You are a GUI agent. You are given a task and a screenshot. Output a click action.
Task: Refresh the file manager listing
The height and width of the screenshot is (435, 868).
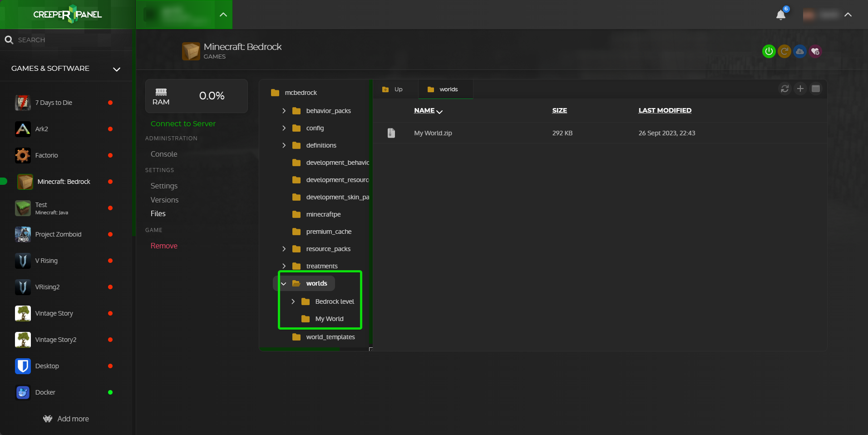tap(785, 89)
